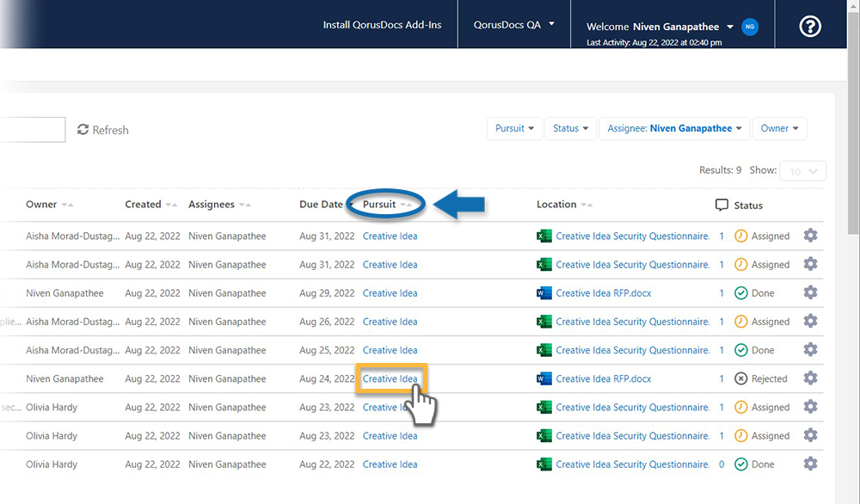The width and height of the screenshot is (860, 504).
Task: Expand the Pursuit filter dropdown
Action: point(514,128)
